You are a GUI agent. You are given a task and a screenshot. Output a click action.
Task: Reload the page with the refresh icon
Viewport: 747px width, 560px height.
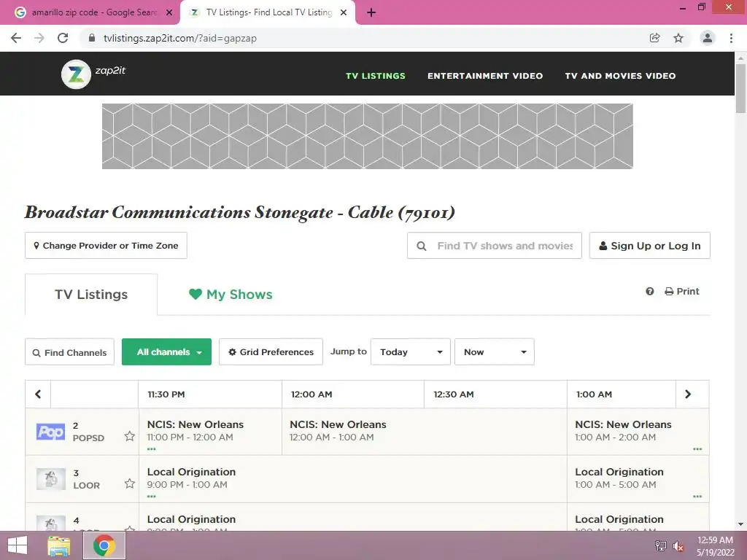point(63,38)
